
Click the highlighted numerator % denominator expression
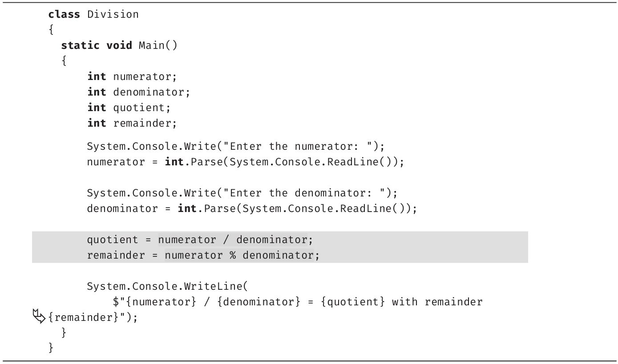(x=239, y=256)
